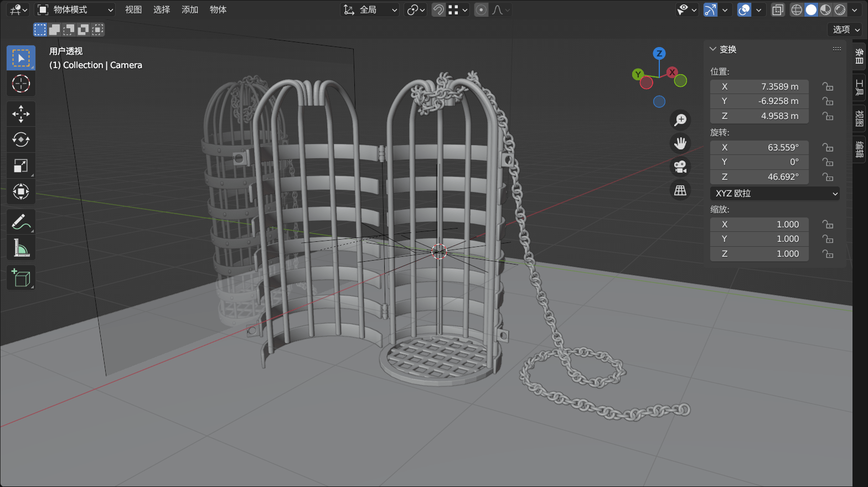Click the 变换 panel drag handle dots
Screen dimensions: 868x487
click(x=837, y=49)
